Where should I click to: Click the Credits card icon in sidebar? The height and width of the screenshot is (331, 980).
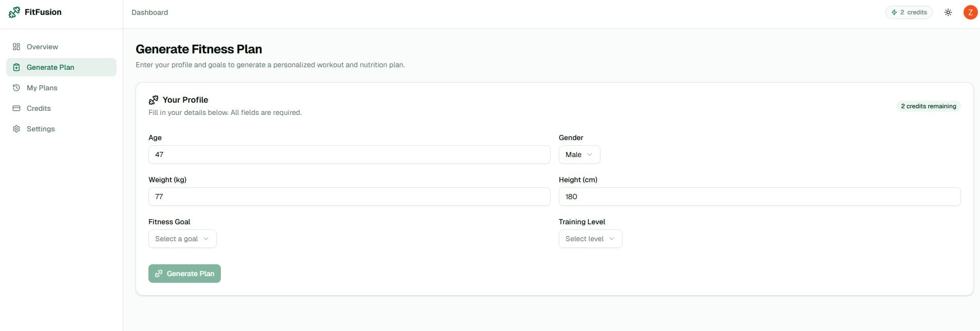tap(16, 108)
